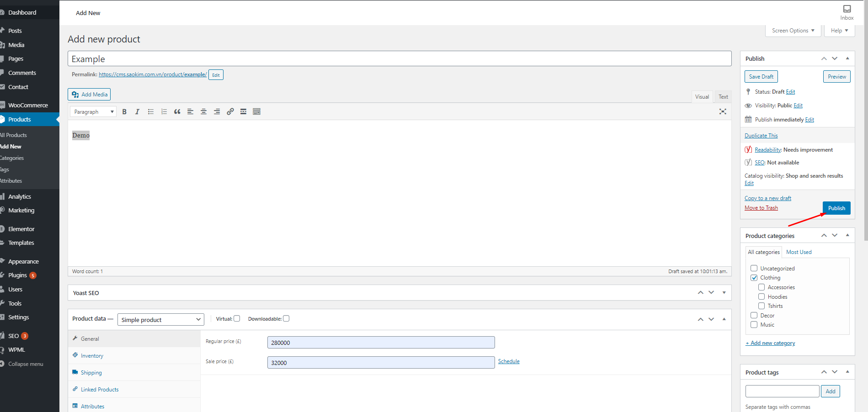Tick the Hoodies category checkbox

tap(761, 297)
